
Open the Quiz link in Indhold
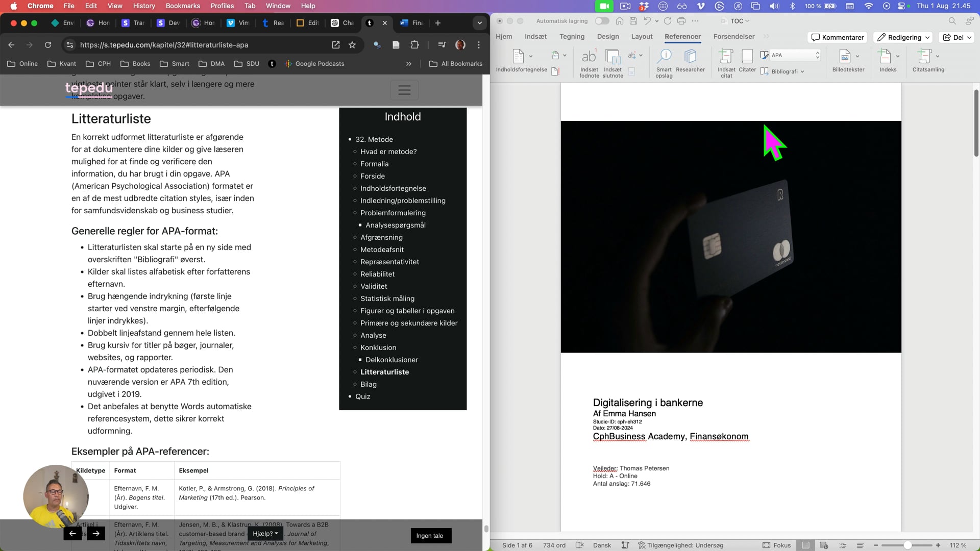[363, 396]
